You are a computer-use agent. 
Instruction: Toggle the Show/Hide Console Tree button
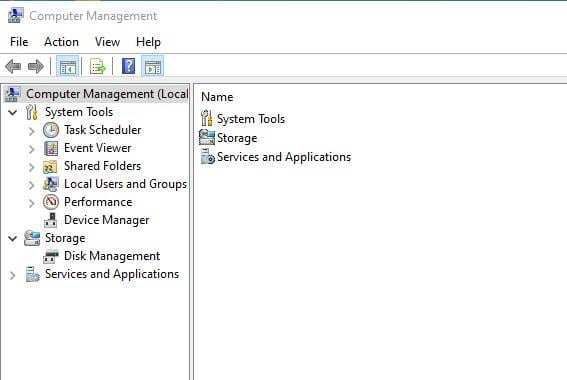pos(68,67)
